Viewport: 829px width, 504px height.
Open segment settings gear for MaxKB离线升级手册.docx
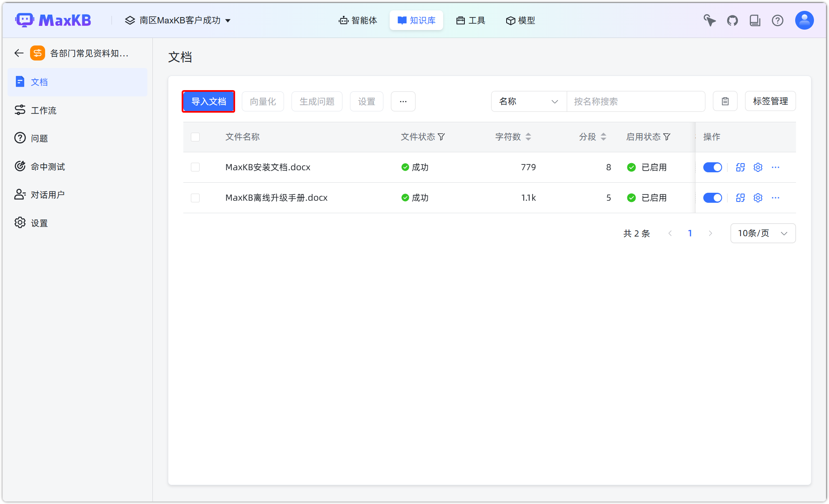pyautogui.click(x=758, y=198)
